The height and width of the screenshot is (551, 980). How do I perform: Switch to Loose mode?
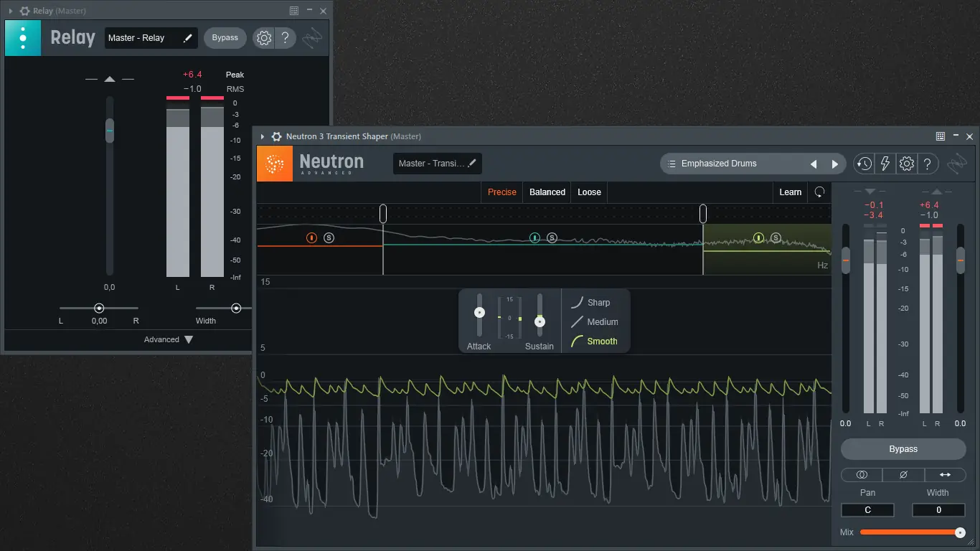pos(590,192)
